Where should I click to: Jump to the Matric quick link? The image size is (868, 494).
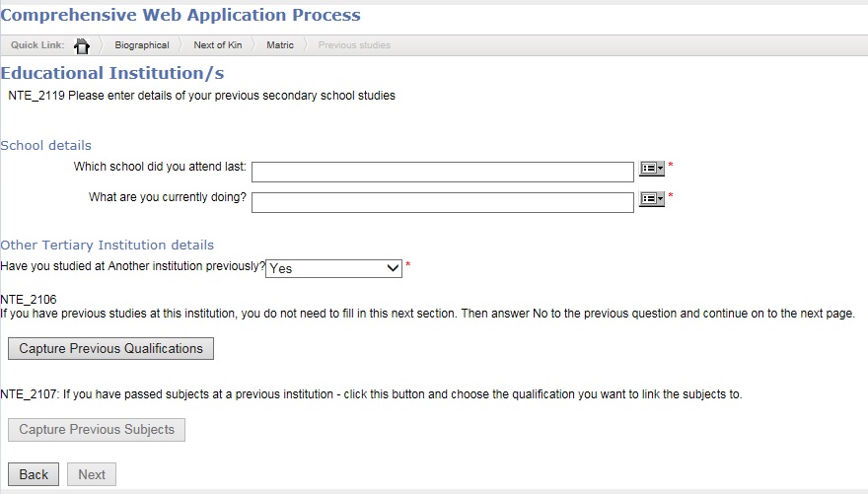point(280,45)
